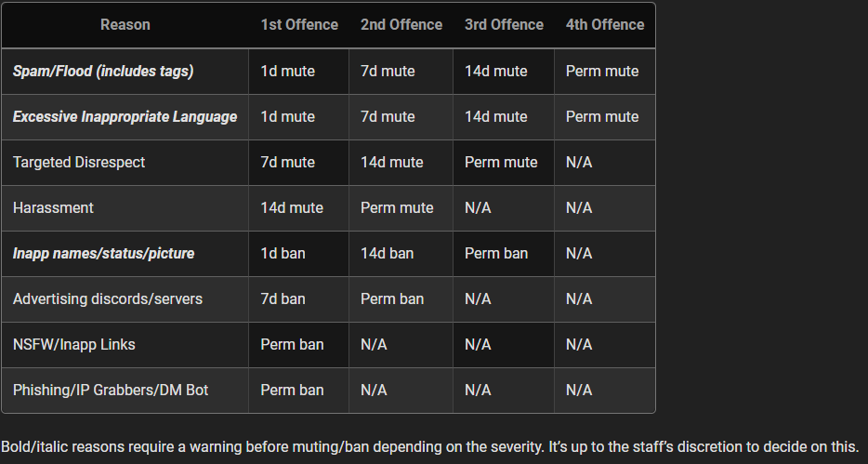Click the Reason column header
Viewport: 868px width, 464px height.
coord(125,25)
